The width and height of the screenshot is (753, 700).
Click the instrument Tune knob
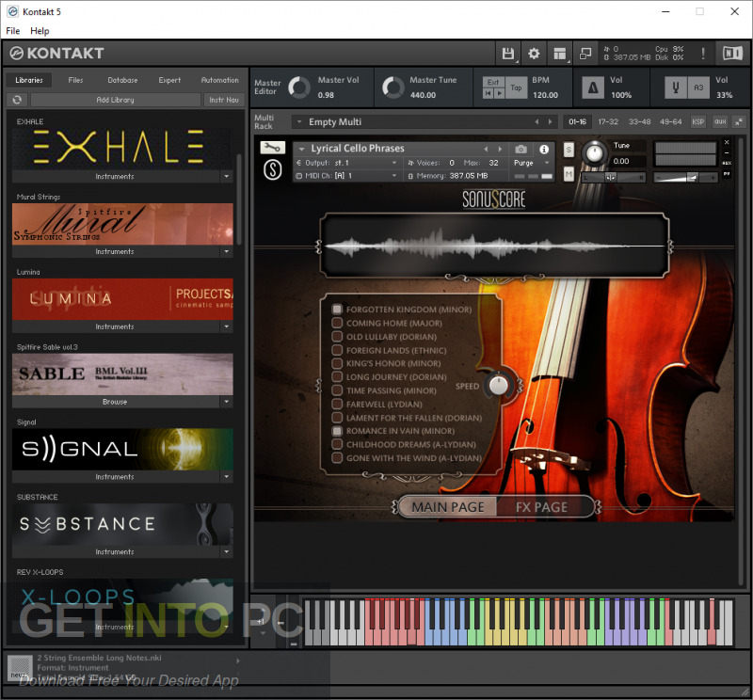[595, 153]
